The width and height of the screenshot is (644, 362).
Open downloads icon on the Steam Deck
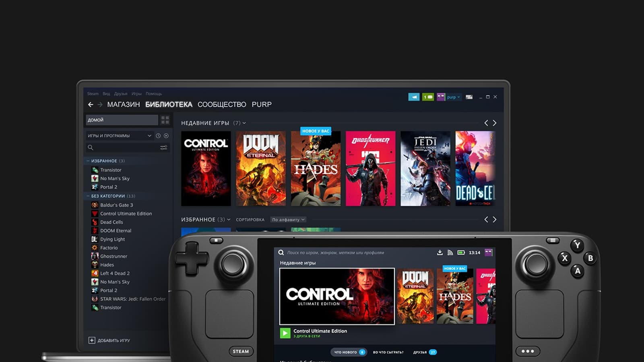click(x=440, y=253)
